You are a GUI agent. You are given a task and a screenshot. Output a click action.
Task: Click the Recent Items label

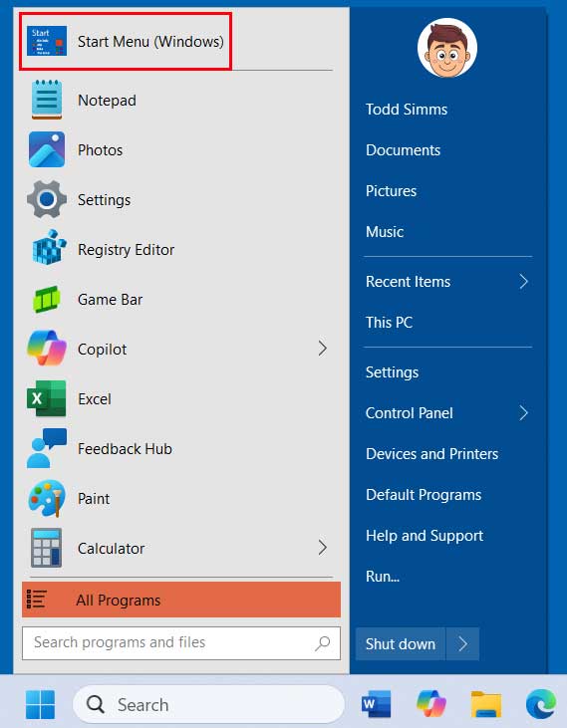pyautogui.click(x=408, y=282)
